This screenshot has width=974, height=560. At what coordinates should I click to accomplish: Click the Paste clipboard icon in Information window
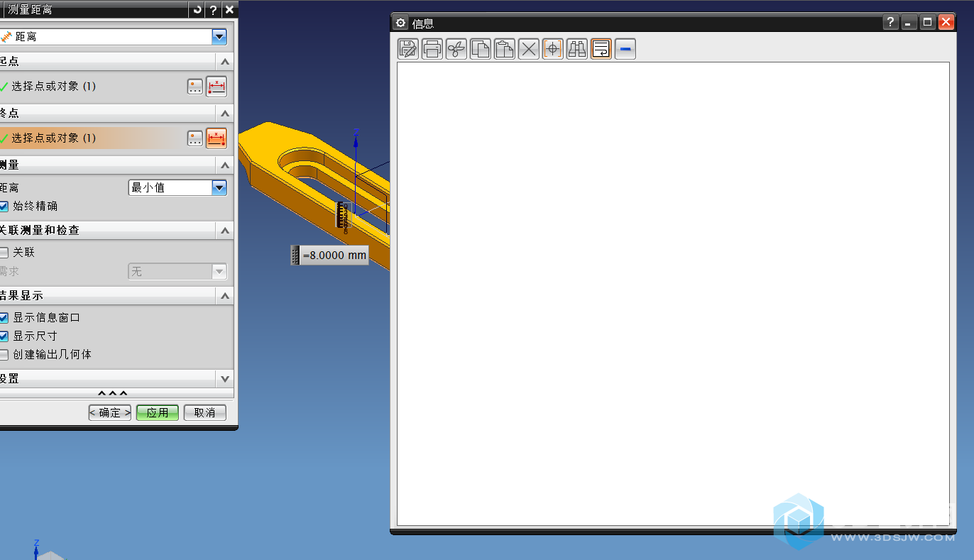[x=505, y=49]
